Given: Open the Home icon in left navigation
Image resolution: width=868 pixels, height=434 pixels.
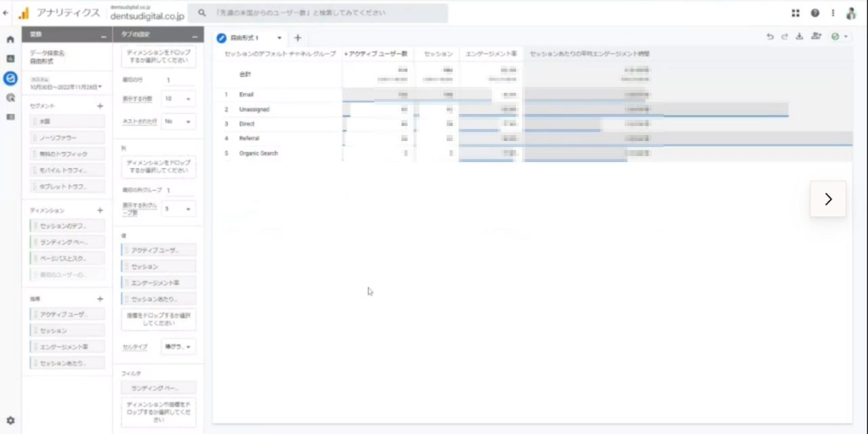Looking at the screenshot, I should [x=10, y=39].
